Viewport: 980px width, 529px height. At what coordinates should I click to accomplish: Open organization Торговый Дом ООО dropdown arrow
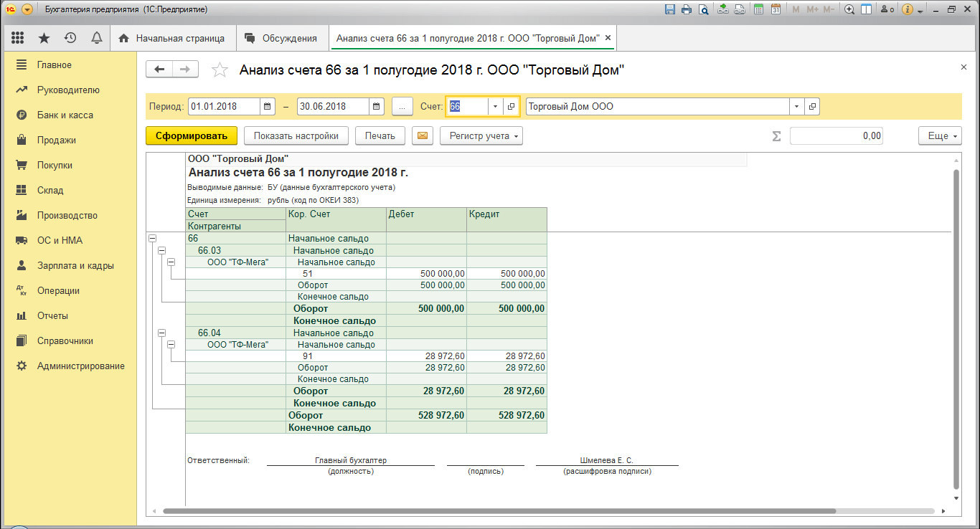[797, 106]
